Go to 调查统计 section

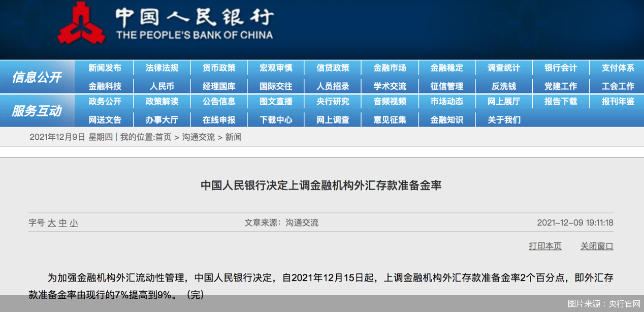point(504,68)
